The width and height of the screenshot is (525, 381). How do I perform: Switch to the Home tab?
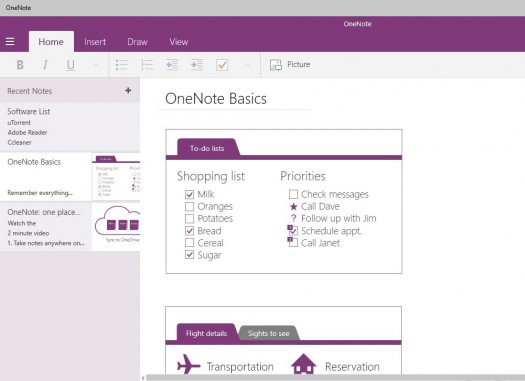51,42
